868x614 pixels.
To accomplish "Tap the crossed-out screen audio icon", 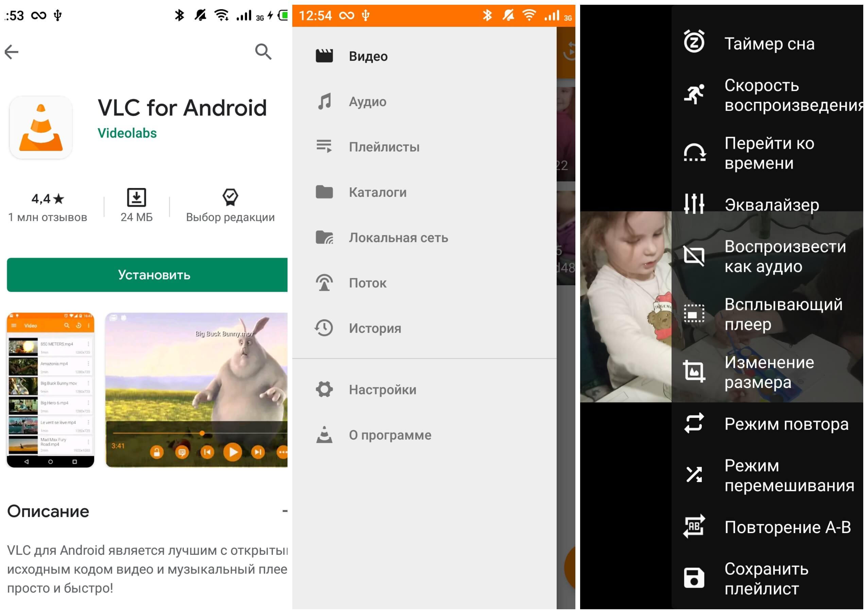I will [x=694, y=256].
